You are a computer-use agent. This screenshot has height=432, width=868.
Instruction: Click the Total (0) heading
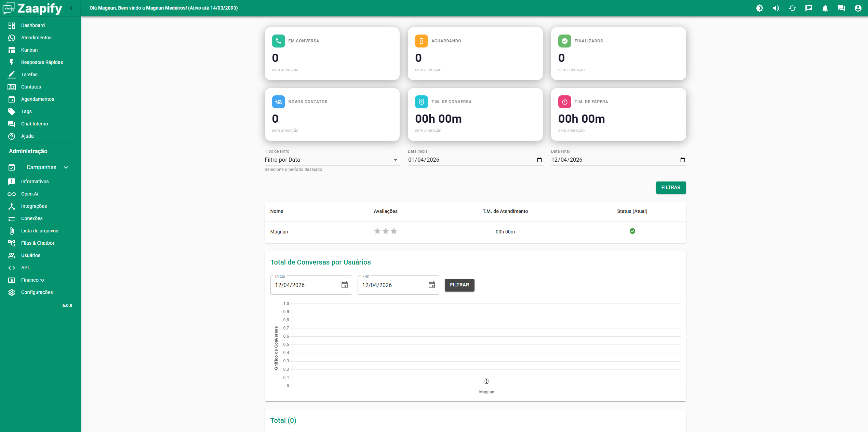[283, 420]
